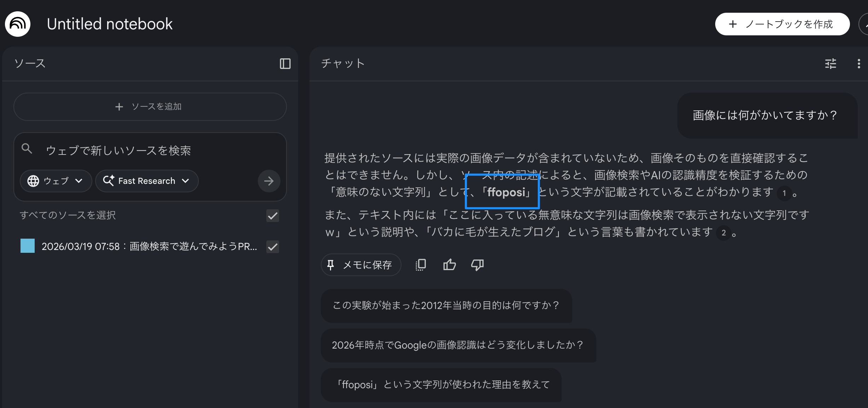
Task: Copy the response with copy icon
Action: (421, 265)
